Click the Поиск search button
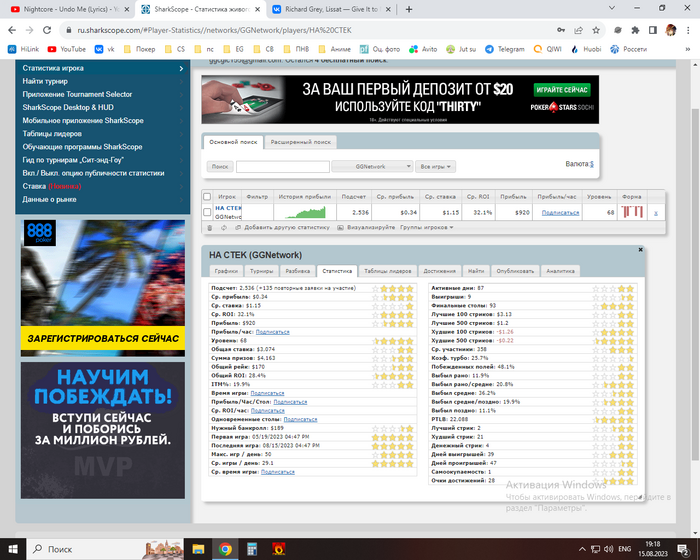Image resolution: width=700 pixels, height=560 pixels. (220, 167)
